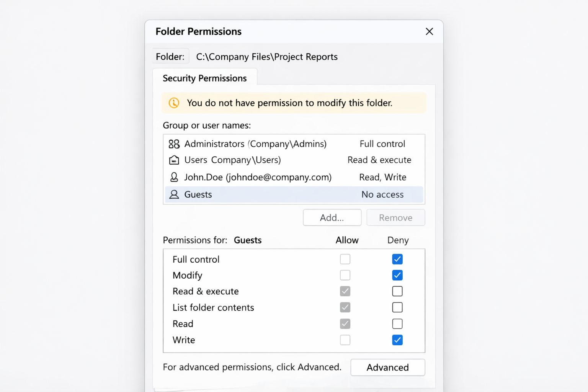Click the Users group icon
This screenshot has width=588, height=392.
tap(174, 160)
